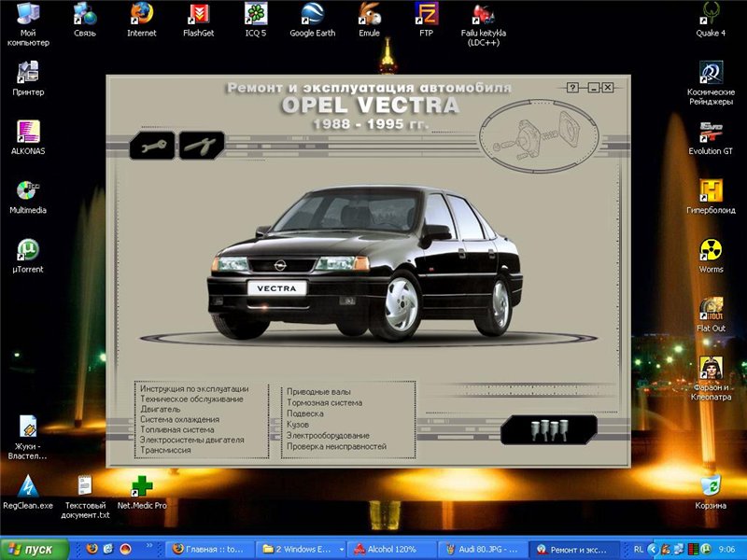The width and height of the screenshot is (747, 560).
Task: Open Текстовый документ.txt on the desktop
Action: tap(85, 497)
